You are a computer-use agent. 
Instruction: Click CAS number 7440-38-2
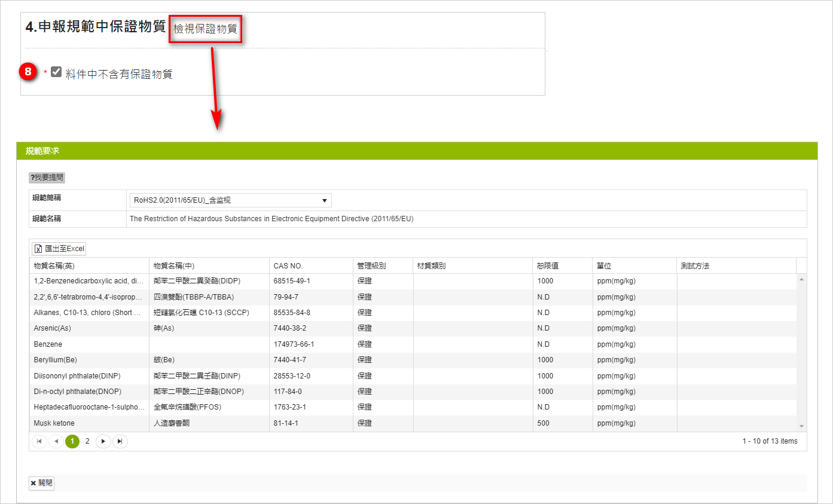tap(290, 328)
